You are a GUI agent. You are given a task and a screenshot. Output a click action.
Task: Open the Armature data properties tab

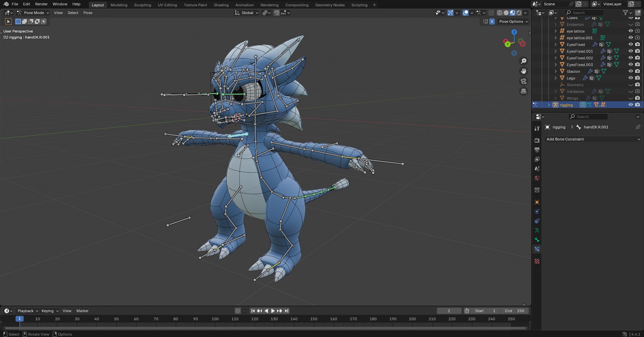(537, 230)
